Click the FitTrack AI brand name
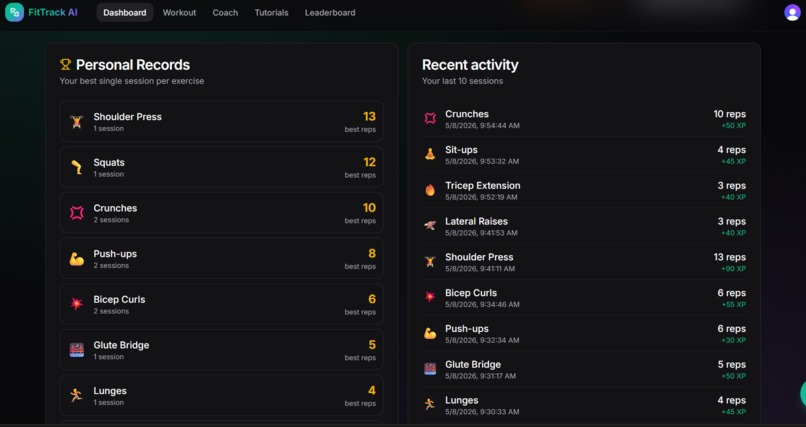 click(53, 12)
